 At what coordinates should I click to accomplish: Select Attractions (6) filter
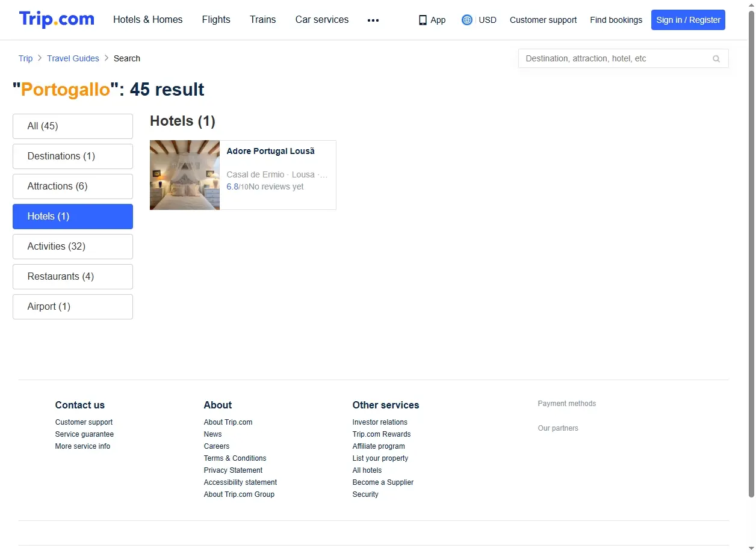73,186
